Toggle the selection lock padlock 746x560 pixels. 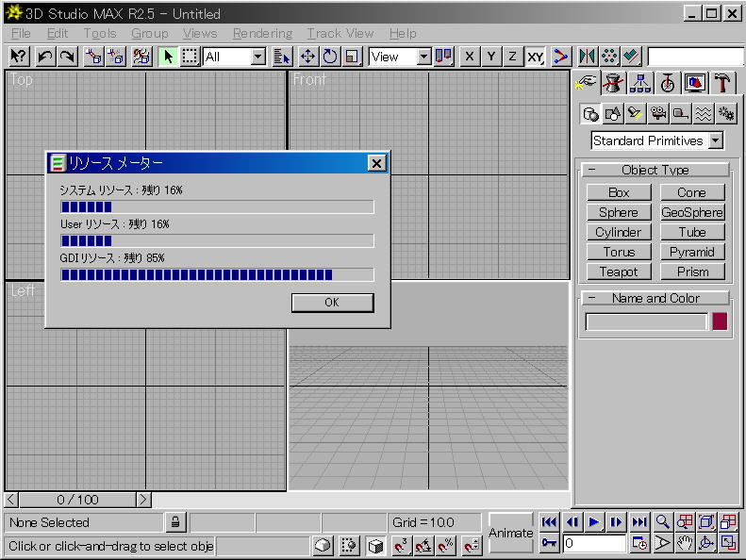pos(175,522)
